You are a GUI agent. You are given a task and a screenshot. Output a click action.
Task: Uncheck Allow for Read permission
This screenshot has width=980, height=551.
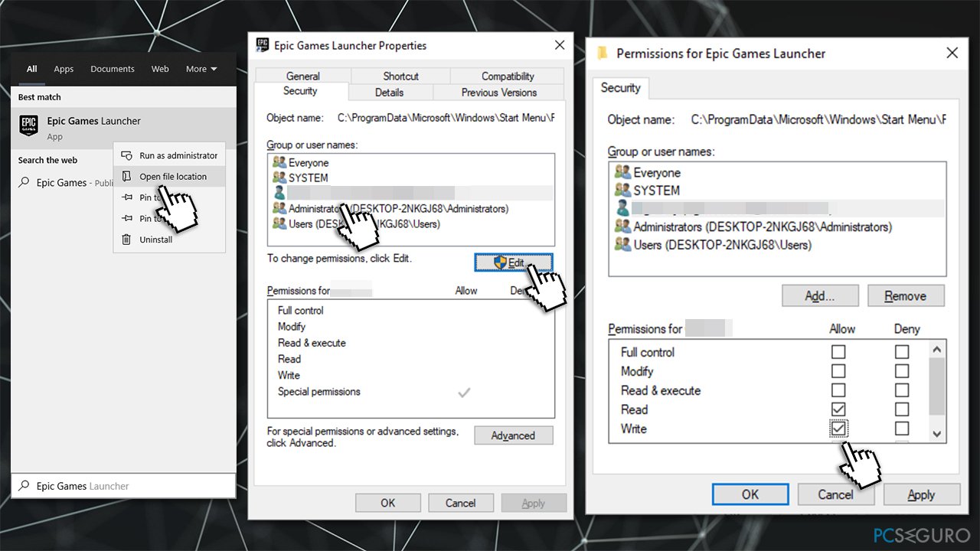tap(838, 409)
